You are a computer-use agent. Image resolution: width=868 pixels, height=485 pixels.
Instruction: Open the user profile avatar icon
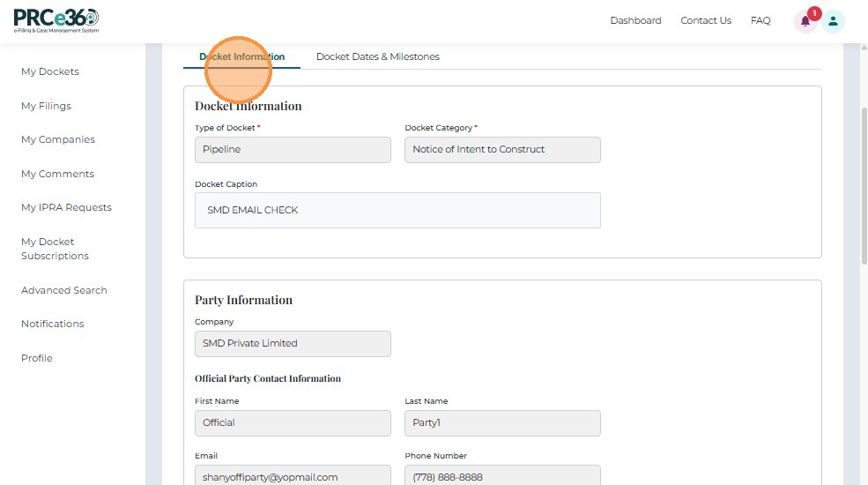[833, 21]
